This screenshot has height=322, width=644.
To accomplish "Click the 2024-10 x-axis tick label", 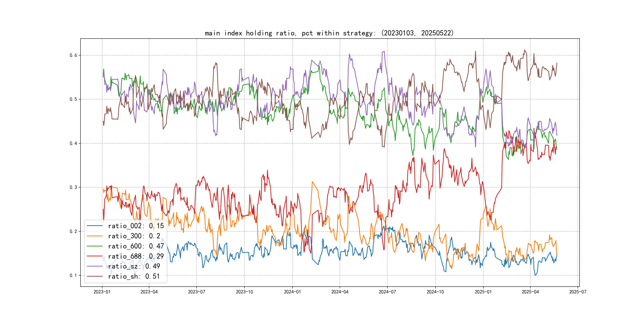I will (435, 292).
